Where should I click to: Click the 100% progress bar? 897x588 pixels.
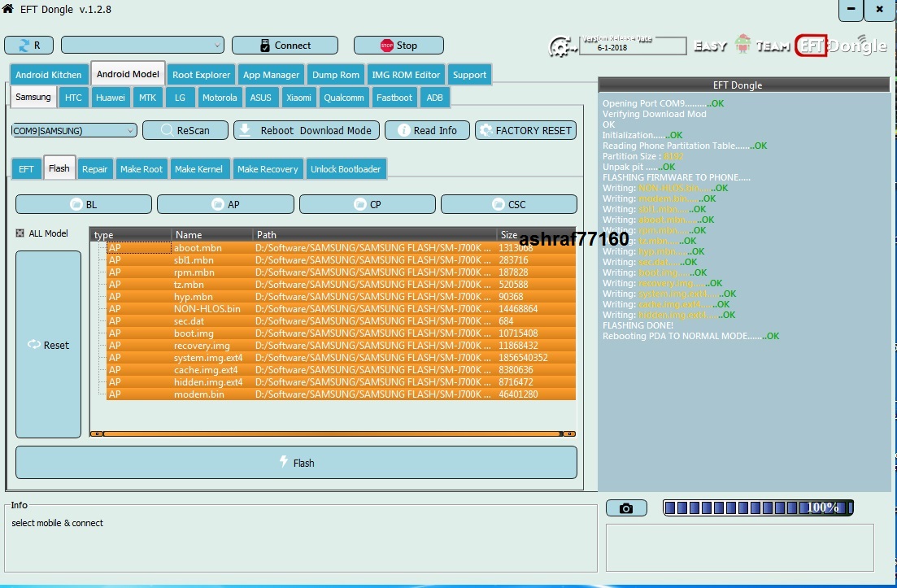click(x=758, y=507)
